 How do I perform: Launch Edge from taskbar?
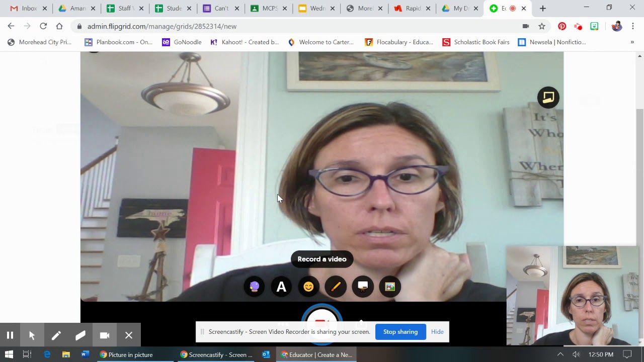click(x=47, y=354)
